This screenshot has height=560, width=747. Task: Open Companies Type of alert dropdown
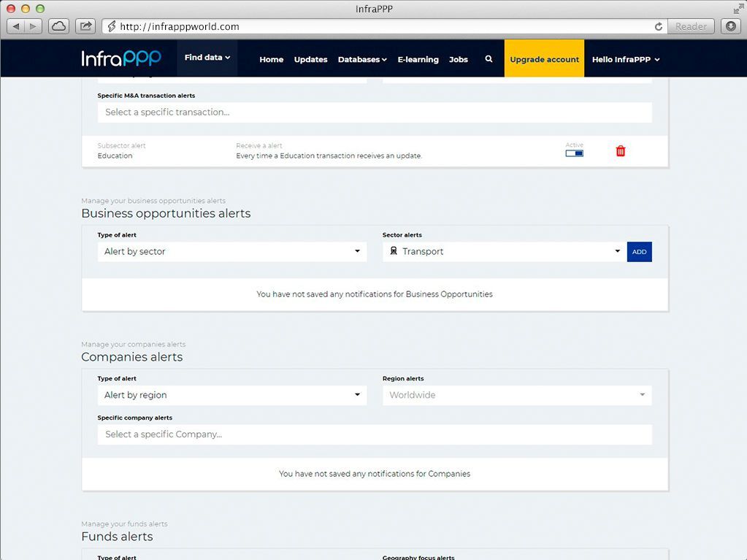click(231, 395)
